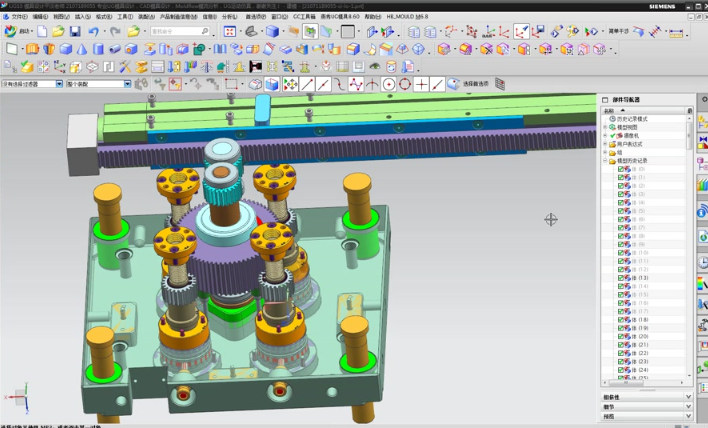Click the Save floppy disk icon

click(x=74, y=32)
